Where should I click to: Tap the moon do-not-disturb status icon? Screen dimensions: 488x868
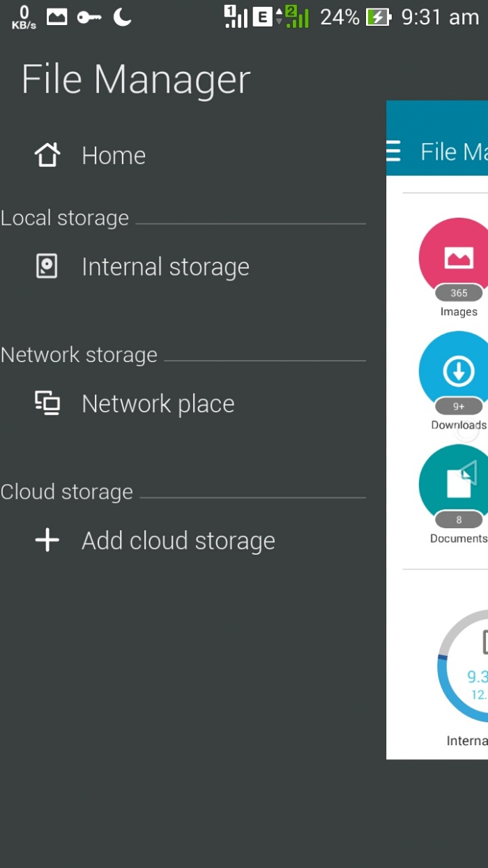point(123,17)
